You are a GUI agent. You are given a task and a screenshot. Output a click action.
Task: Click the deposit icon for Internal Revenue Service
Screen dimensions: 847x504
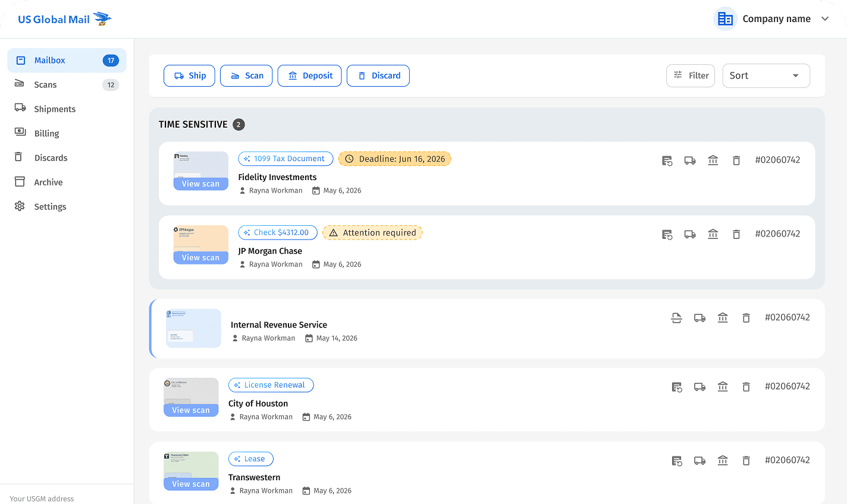[x=723, y=318]
